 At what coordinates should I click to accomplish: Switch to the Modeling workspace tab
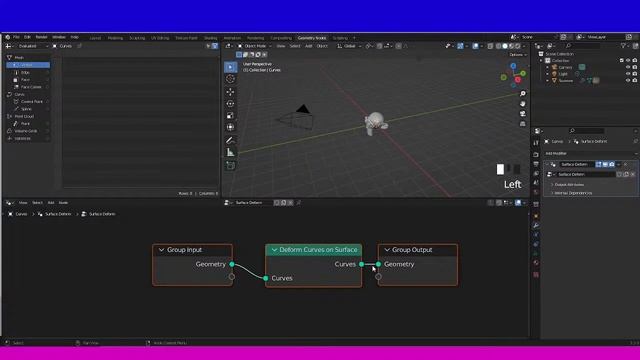click(115, 38)
